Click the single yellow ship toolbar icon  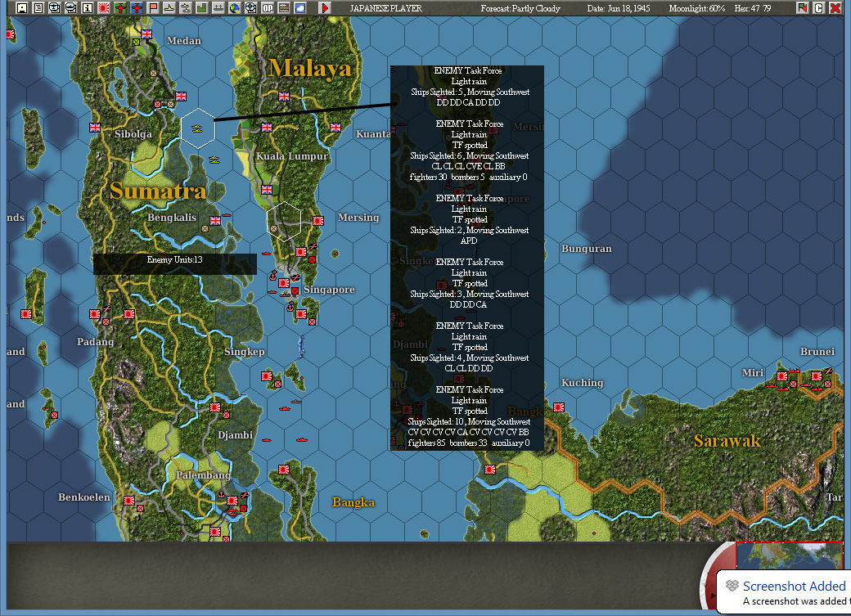[x=169, y=7]
